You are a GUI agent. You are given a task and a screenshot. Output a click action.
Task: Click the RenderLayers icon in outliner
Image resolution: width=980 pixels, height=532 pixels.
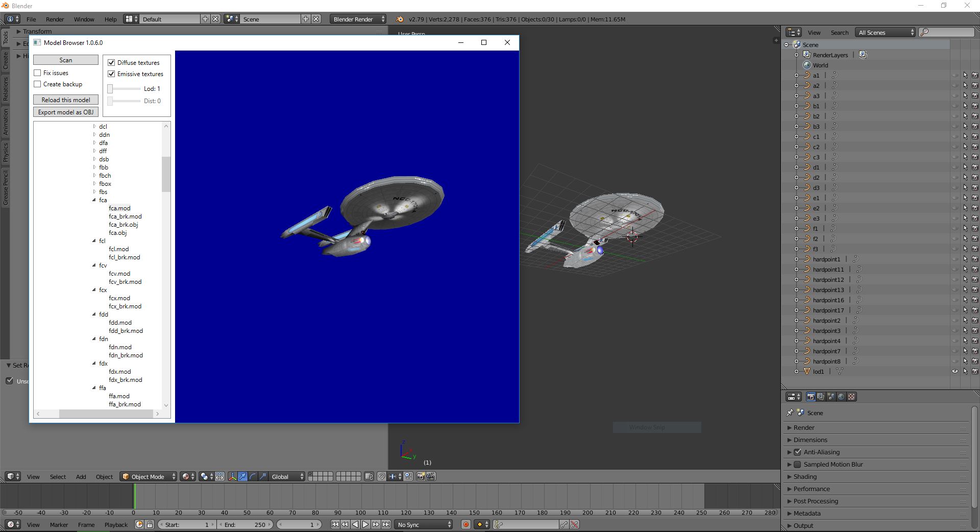click(807, 55)
